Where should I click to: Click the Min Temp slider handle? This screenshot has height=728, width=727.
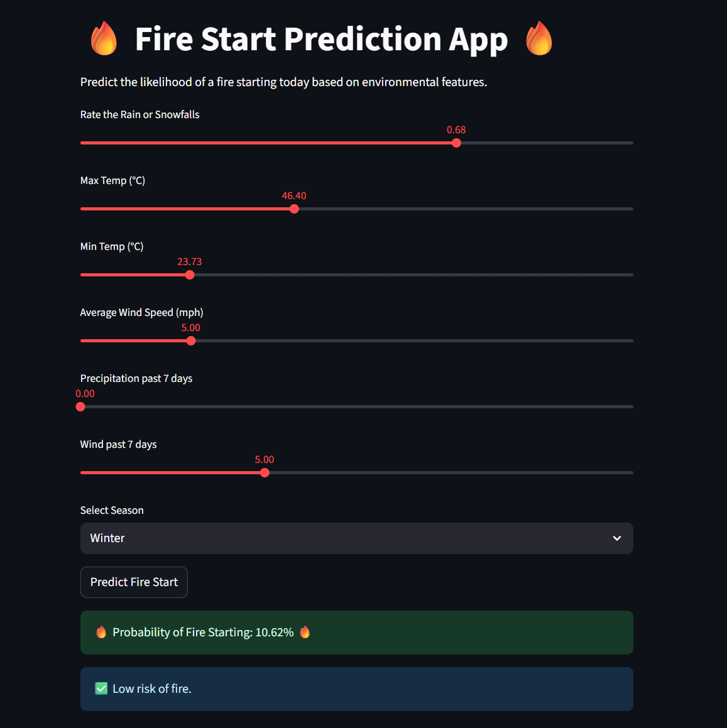pyautogui.click(x=190, y=275)
